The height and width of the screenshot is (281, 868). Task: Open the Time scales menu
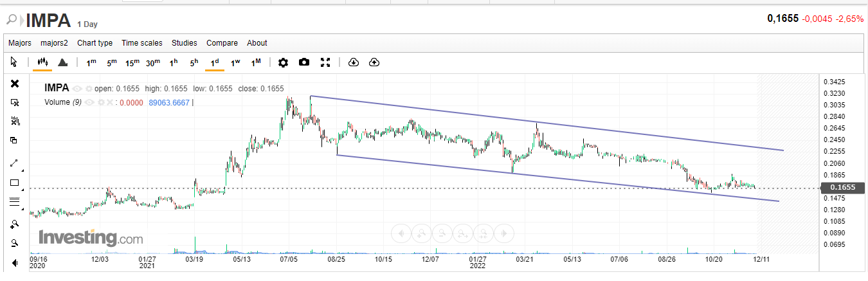coord(142,43)
